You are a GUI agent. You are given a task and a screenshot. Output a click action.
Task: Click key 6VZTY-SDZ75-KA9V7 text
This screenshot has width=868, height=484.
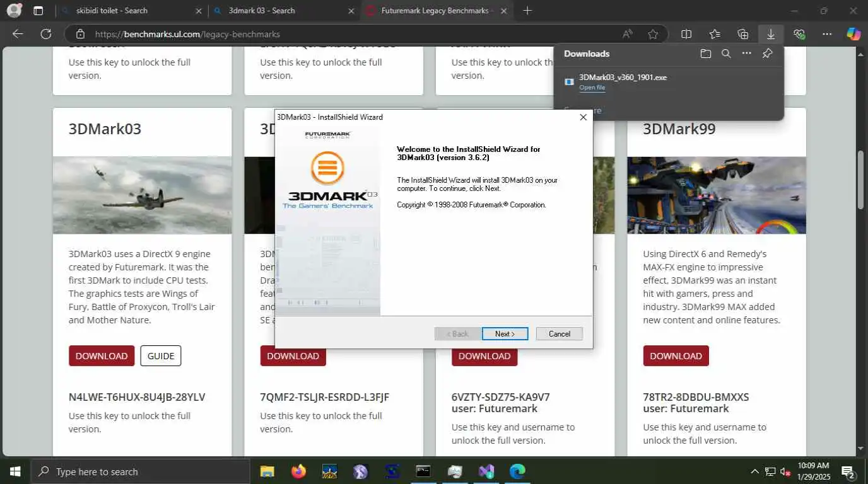pyautogui.click(x=500, y=397)
